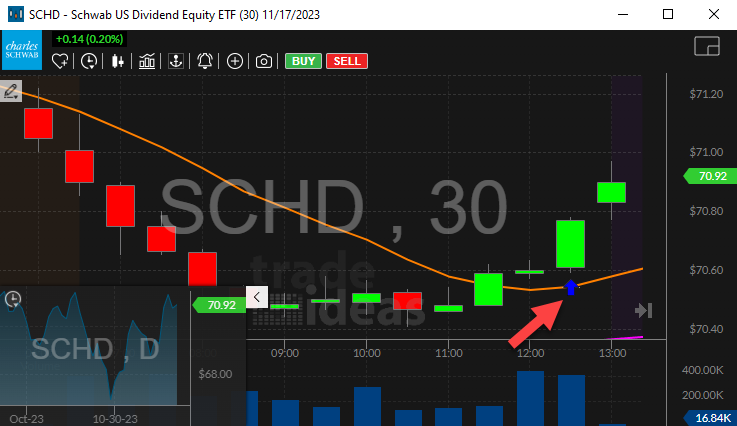Screen dimensions: 737x426
Task: Click the +0.14 (0.20%) change label
Action: (x=89, y=39)
